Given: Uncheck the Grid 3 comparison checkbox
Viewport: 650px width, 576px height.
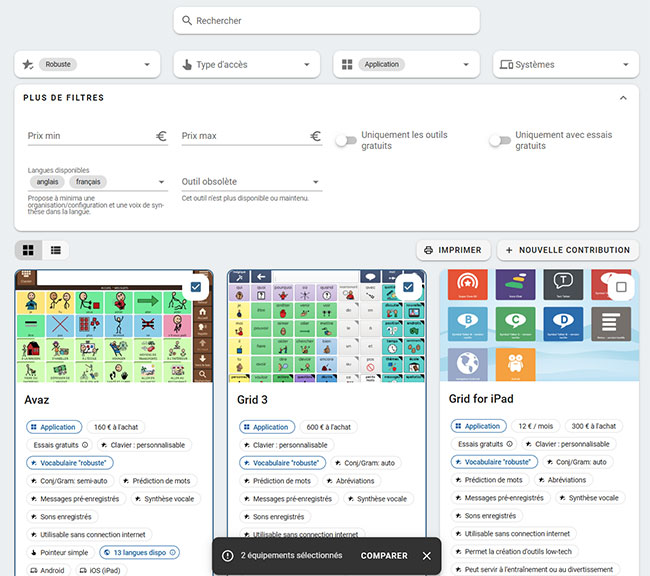Looking at the screenshot, I should click(408, 287).
